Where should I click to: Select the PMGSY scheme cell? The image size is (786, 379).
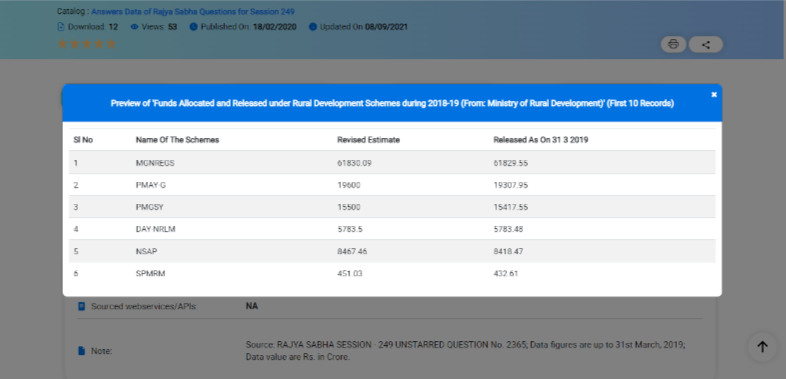[x=149, y=207]
